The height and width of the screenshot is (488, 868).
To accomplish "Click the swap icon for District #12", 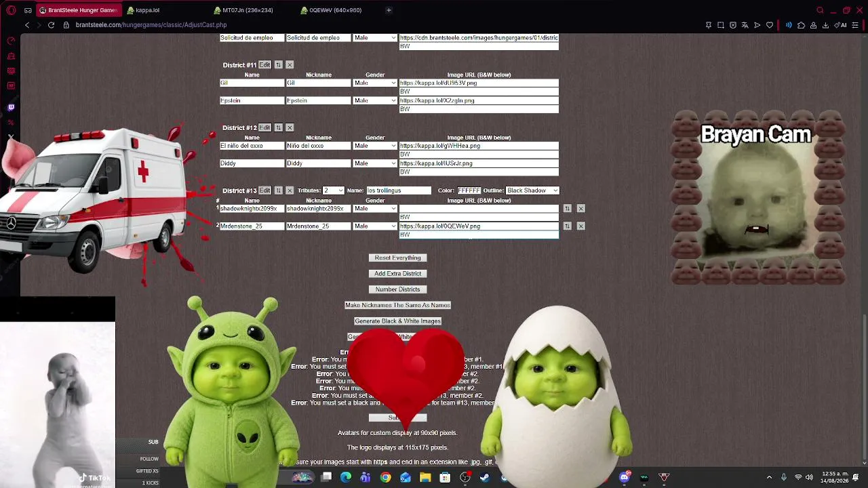I will click(x=278, y=127).
